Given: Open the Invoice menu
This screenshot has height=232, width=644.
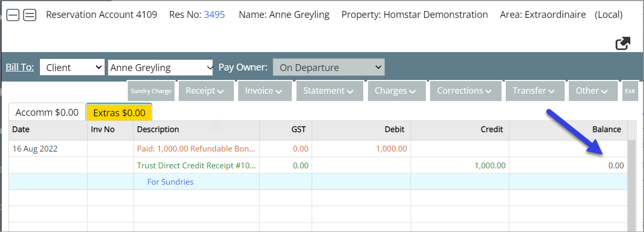Looking at the screenshot, I should (x=264, y=90).
